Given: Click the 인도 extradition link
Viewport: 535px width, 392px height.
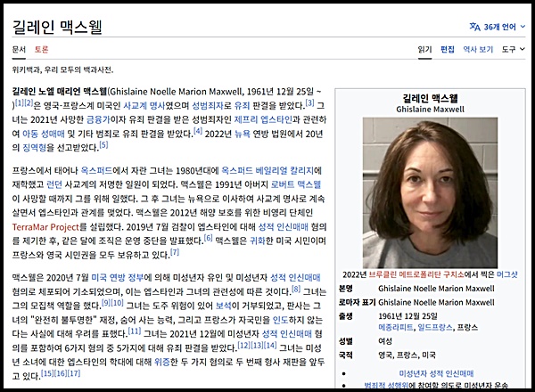Looking at the screenshot, I should (x=281, y=320).
